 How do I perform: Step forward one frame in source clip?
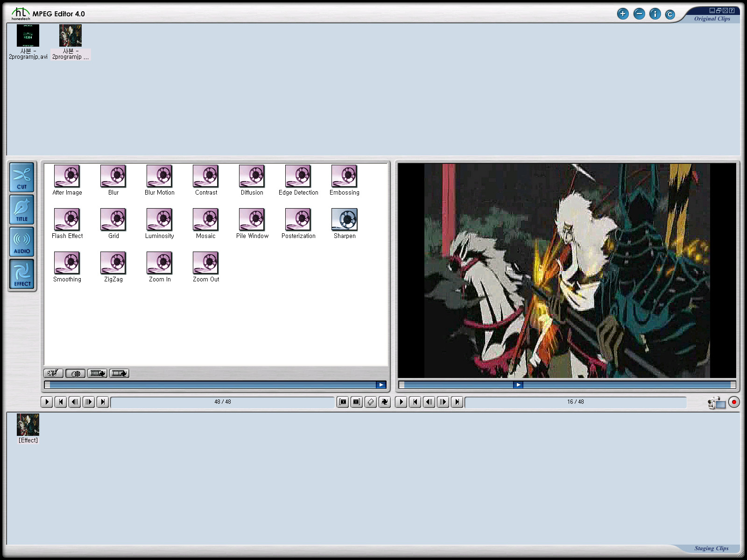point(89,402)
